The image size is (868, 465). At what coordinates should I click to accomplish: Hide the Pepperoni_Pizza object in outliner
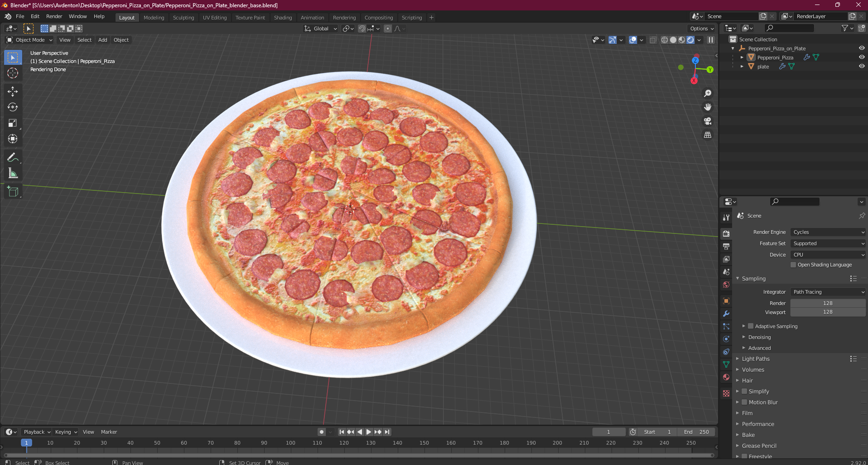pyautogui.click(x=862, y=57)
